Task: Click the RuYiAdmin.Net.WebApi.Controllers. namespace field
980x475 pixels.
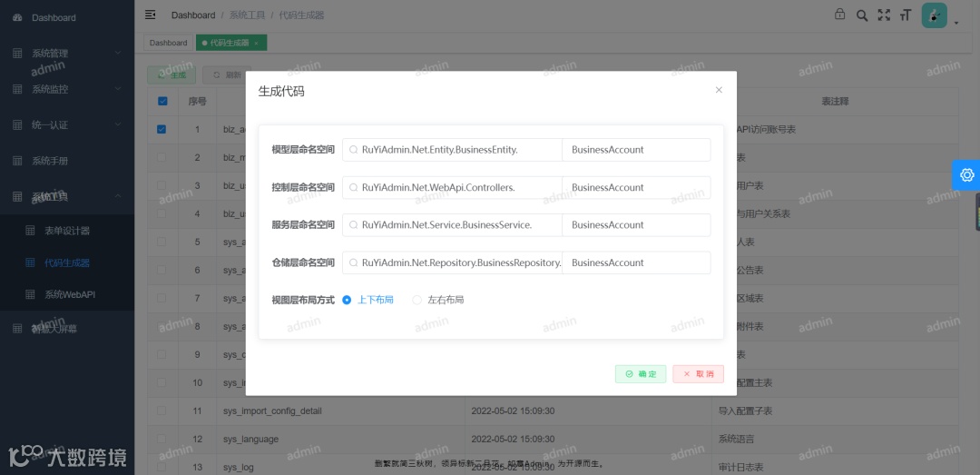Action: click(453, 187)
